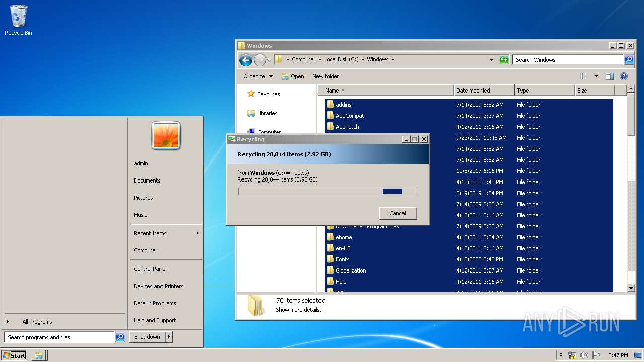644x362 pixels.
Task: Click New folder in toolbar
Action: 326,76
